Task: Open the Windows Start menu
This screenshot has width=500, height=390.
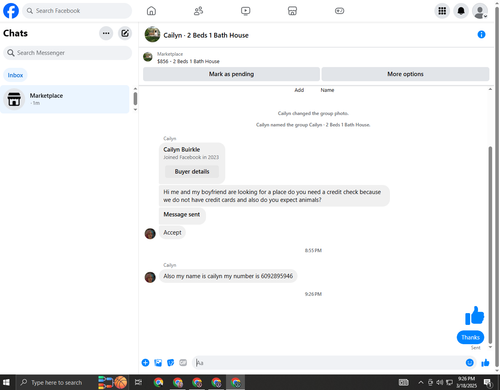Action: [6, 382]
